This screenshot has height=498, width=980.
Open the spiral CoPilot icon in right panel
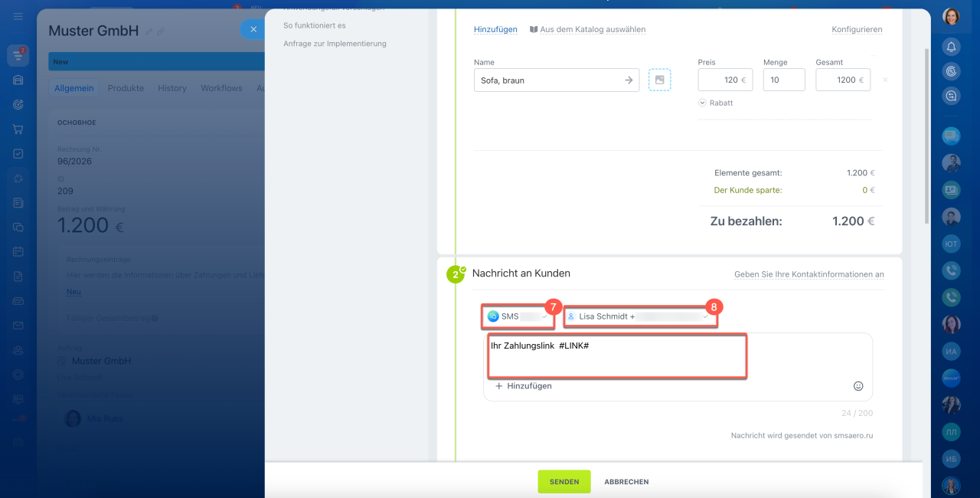(x=952, y=71)
